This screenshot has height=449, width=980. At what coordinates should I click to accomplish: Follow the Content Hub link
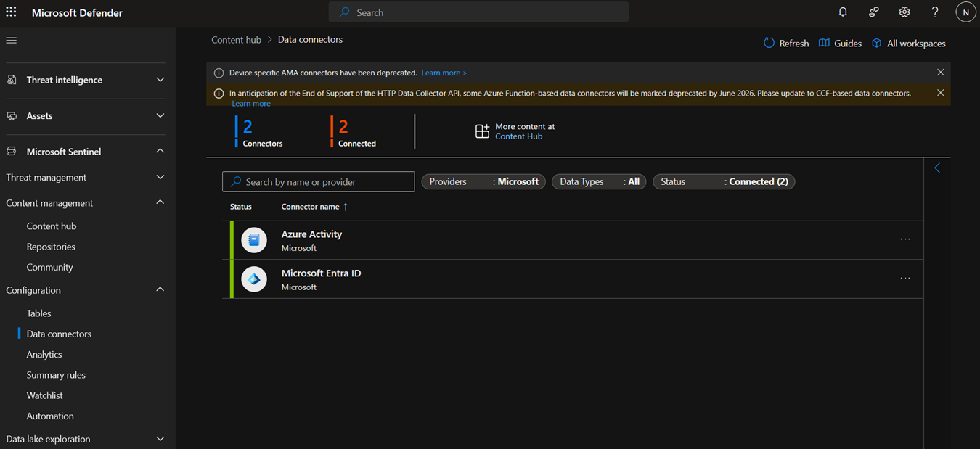[518, 136]
